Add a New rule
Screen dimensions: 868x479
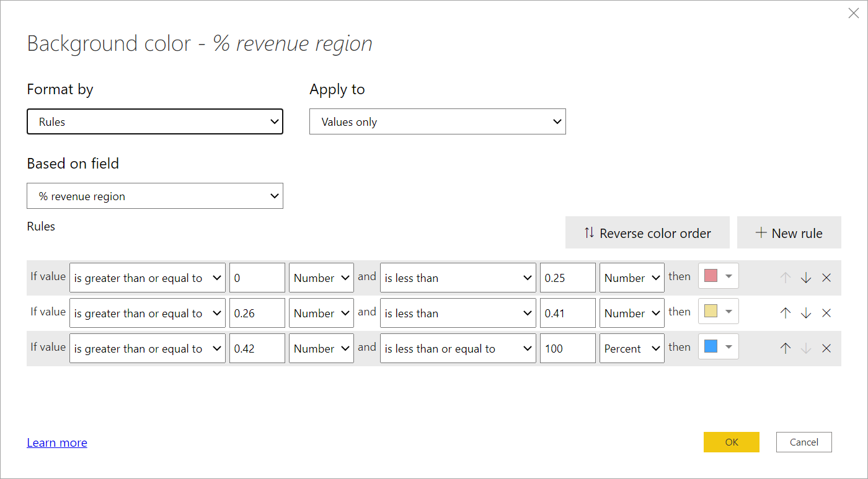pos(789,233)
